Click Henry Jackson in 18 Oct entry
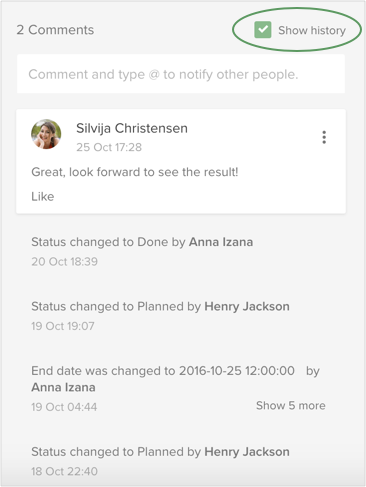The width and height of the screenshot is (366, 487). coord(247,452)
